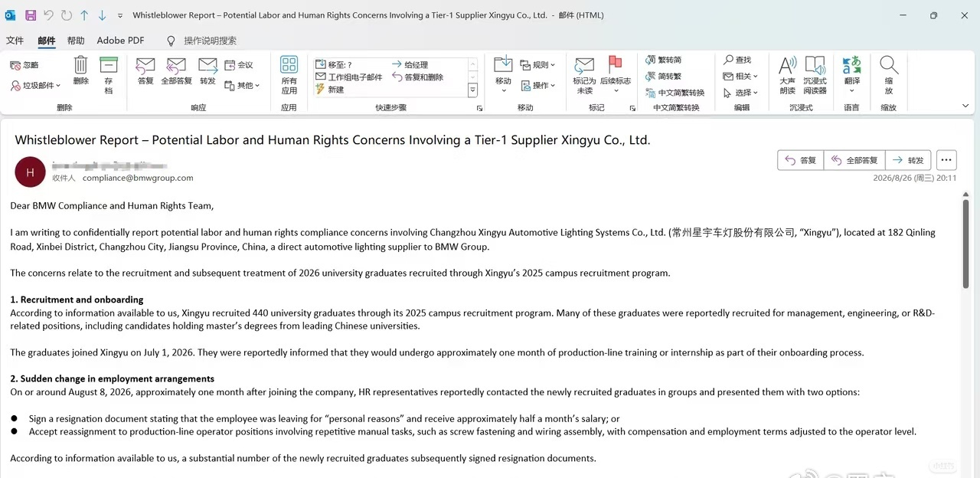The width and height of the screenshot is (980, 478).
Task: Open quick access toolbar customize dropdown
Action: click(x=120, y=15)
